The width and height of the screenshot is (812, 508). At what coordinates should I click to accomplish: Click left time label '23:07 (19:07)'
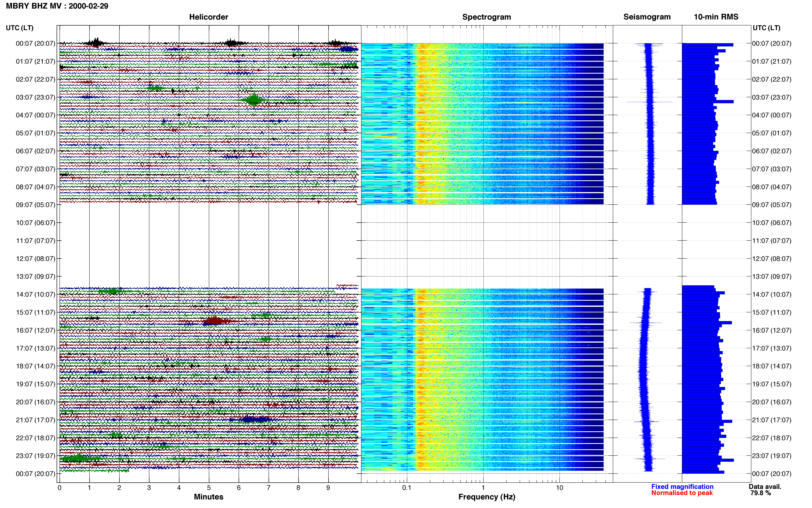pyautogui.click(x=36, y=456)
